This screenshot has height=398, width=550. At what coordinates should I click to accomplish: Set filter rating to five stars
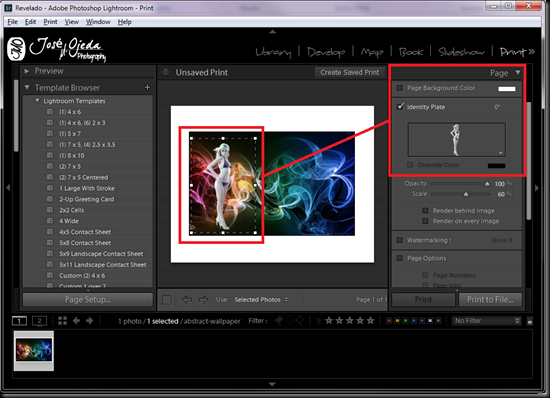pyautogui.click(x=370, y=321)
